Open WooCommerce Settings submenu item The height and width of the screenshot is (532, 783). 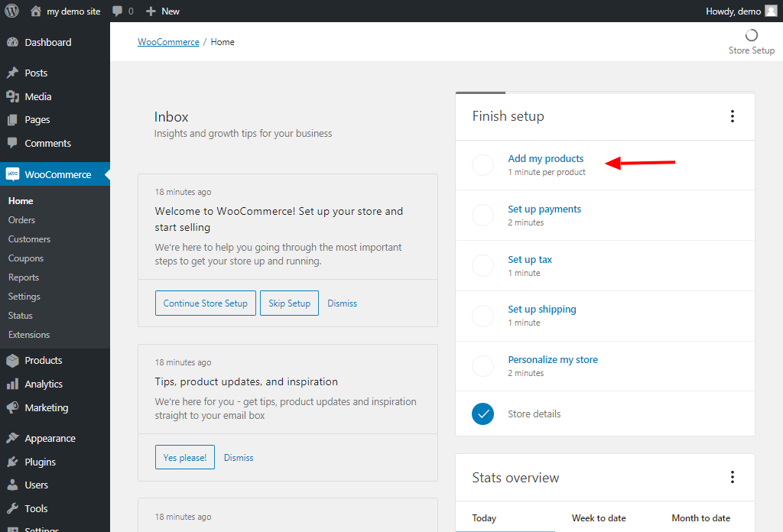[x=24, y=297]
